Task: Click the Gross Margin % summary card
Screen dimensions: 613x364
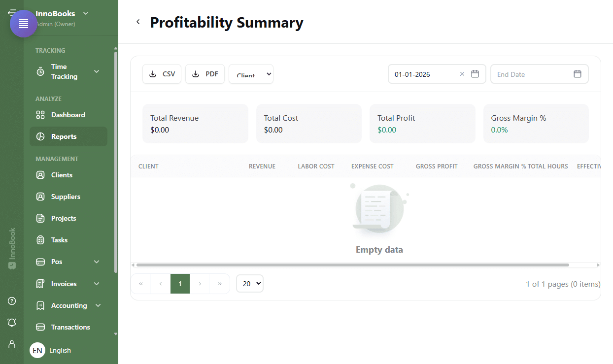Action: pos(536,124)
